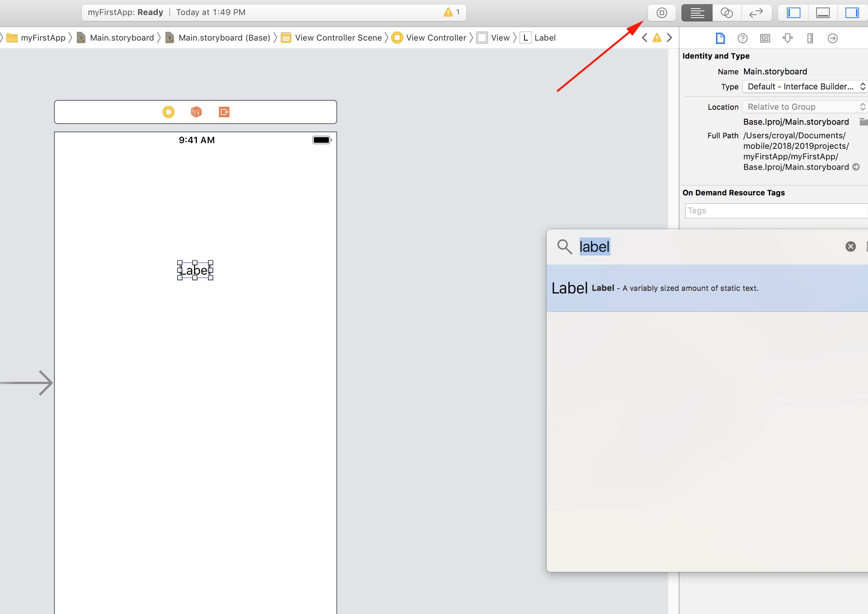The image size is (868, 614).
Task: Click the Tags input field
Action: 775,211
